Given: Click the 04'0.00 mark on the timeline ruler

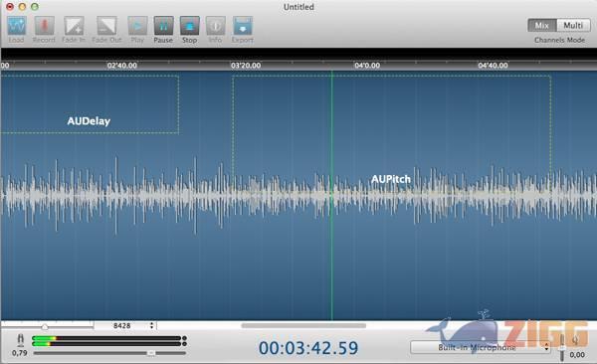Looking at the screenshot, I should [x=367, y=66].
